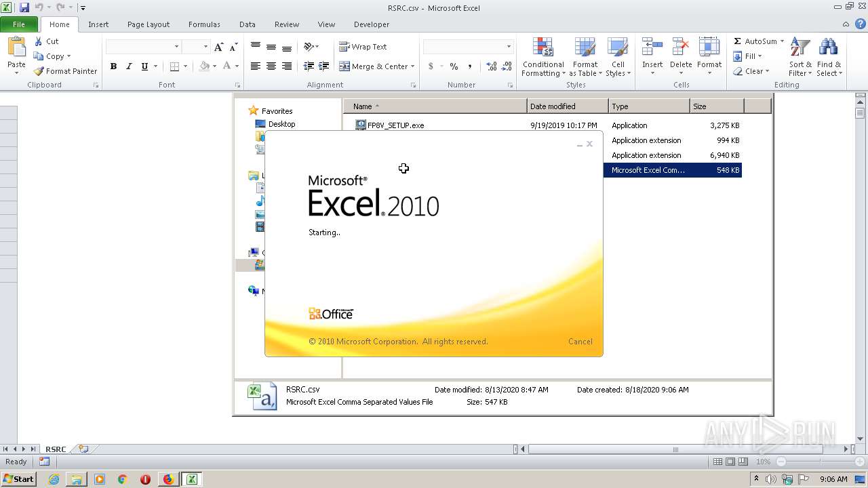Click the Paste clipboard icon
The image size is (868, 488).
click(16, 47)
